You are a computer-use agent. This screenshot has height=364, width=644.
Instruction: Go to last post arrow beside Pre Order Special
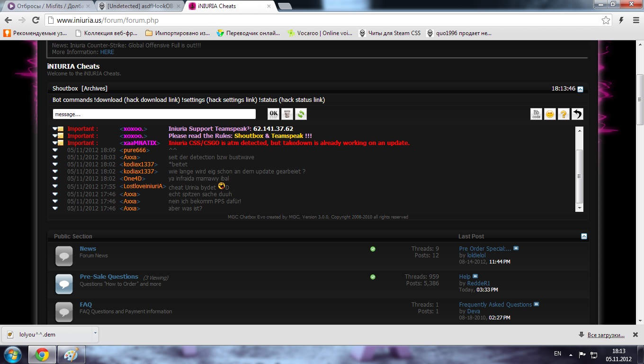point(516,248)
